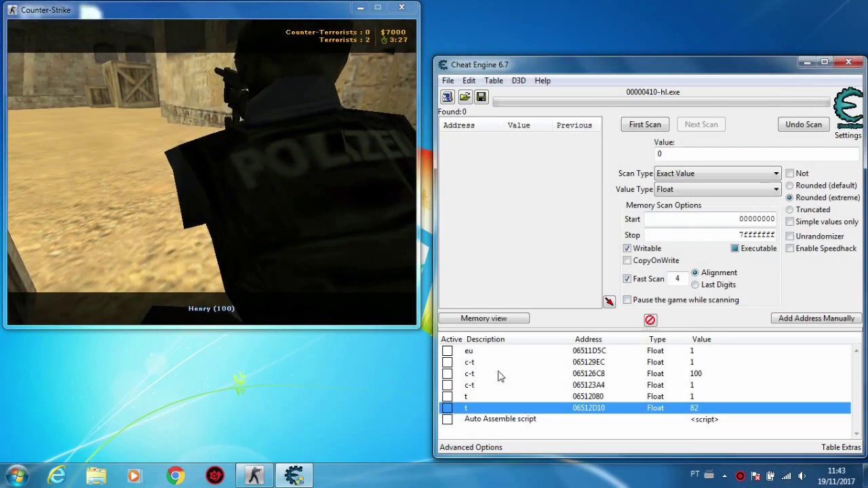Open the Table menu
The image size is (868, 488).
[x=494, y=81]
